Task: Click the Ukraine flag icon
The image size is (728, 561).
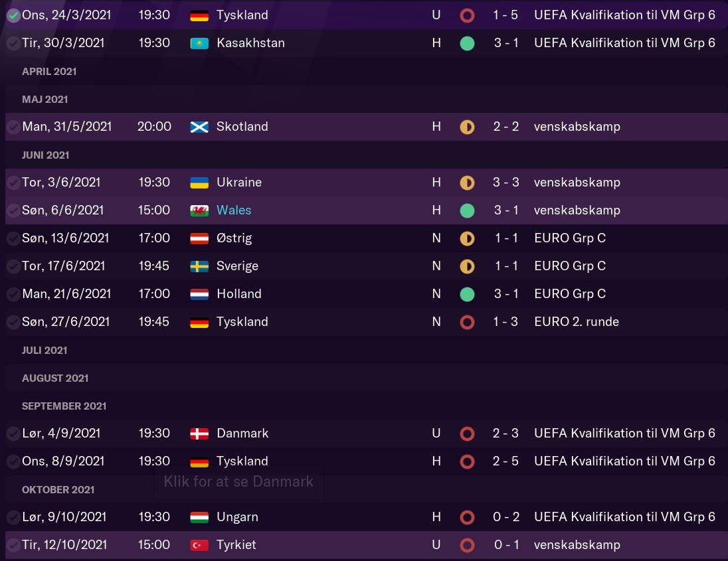Action: pos(199,183)
